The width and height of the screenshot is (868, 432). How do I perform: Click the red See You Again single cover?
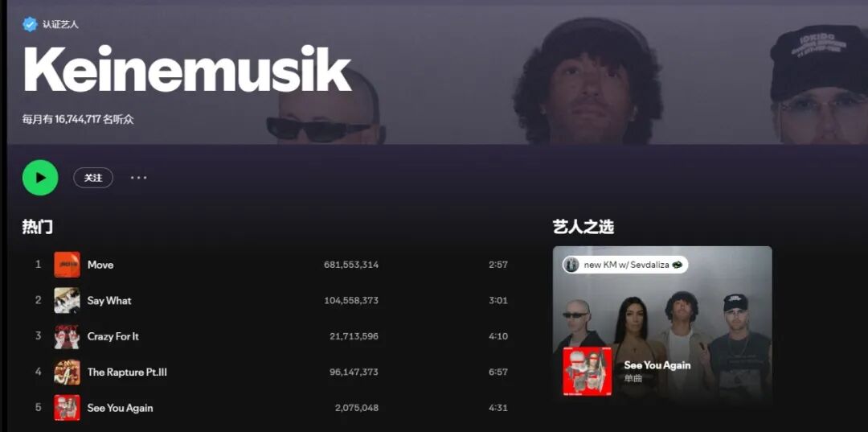[x=588, y=372]
